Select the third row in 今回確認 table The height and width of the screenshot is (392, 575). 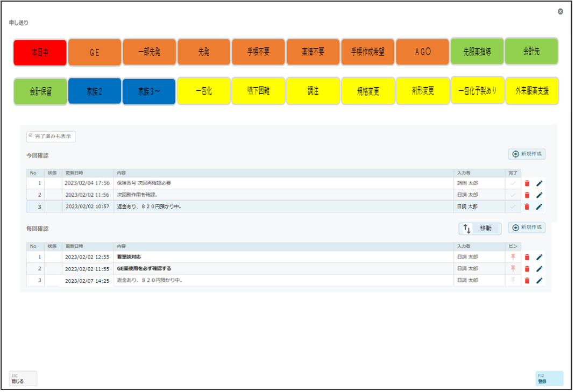[x=269, y=206]
